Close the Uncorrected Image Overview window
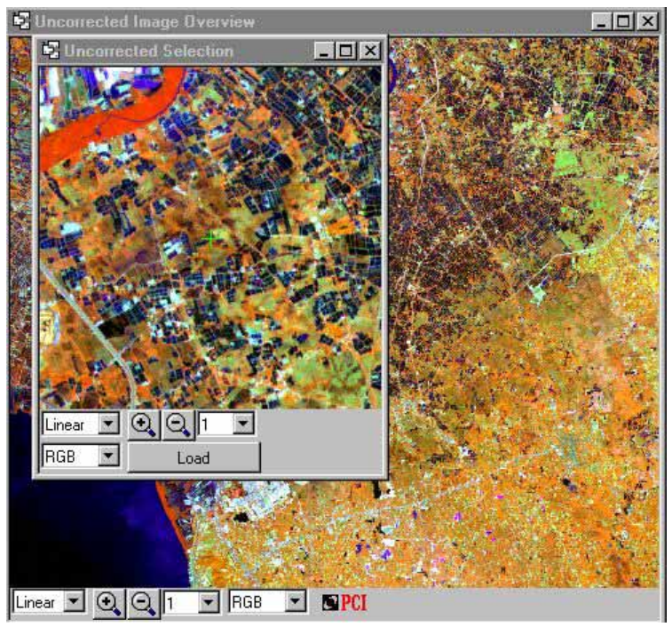The image size is (672, 627). coord(647,21)
